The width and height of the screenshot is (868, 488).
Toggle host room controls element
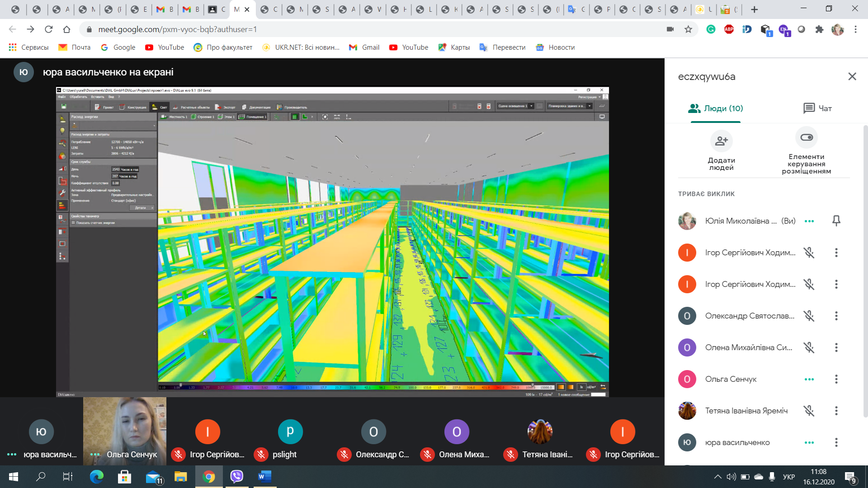[806, 137]
